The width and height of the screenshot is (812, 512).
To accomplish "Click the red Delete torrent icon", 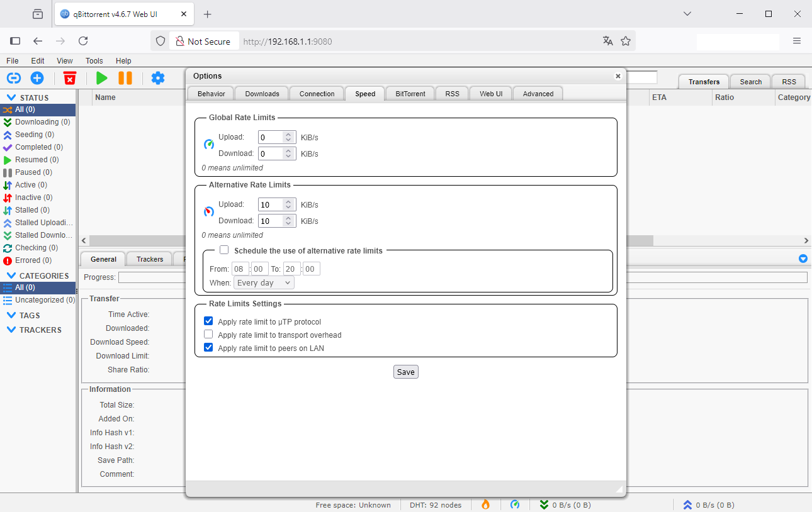I will (x=70, y=78).
